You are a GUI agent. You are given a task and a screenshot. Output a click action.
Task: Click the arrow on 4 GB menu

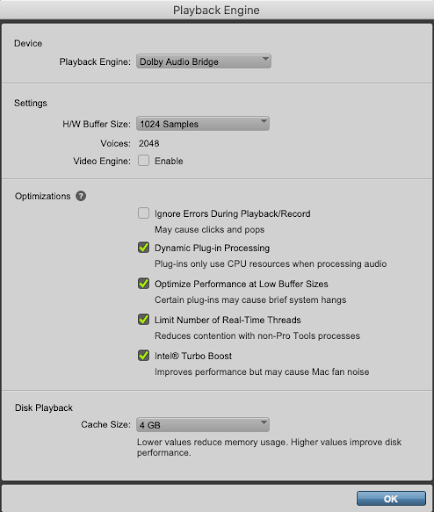tap(264, 423)
